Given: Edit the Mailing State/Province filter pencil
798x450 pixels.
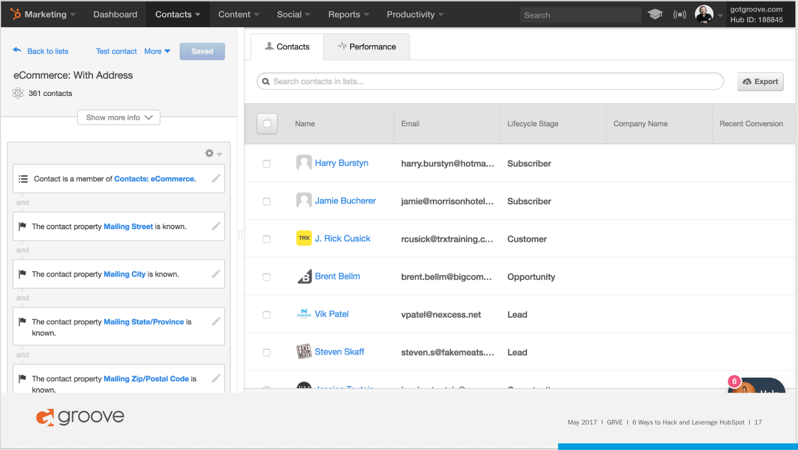Looking at the screenshot, I should [216, 321].
